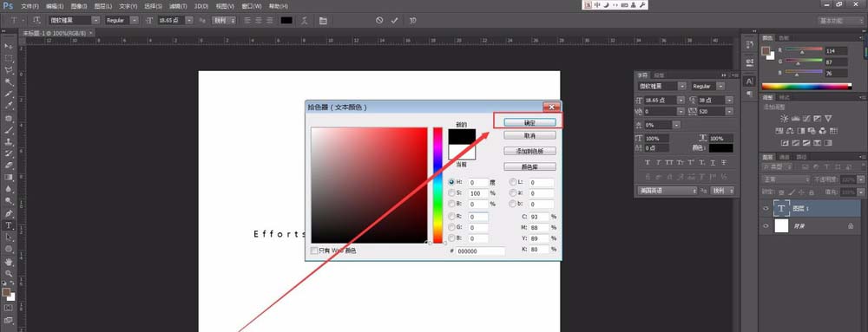Add a Vibrance adjustment (triangle icon)
Viewport: 868px width, 332px height.
click(x=828, y=118)
